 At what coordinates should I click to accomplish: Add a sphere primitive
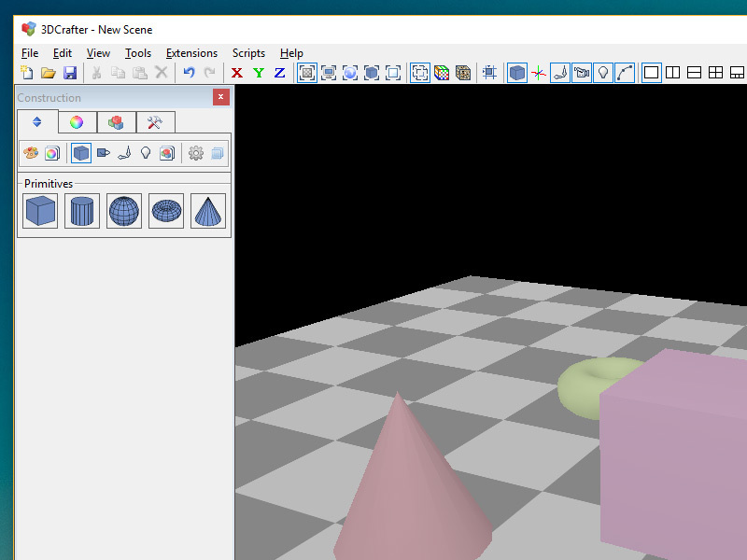pos(124,211)
